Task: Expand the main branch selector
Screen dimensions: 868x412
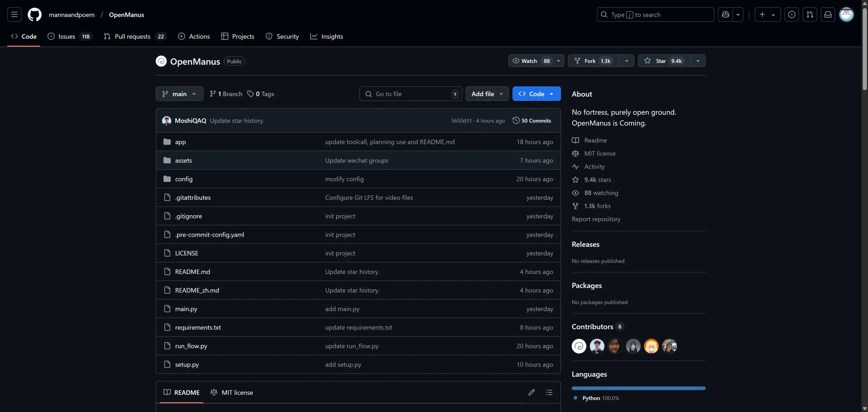Action: coord(179,94)
